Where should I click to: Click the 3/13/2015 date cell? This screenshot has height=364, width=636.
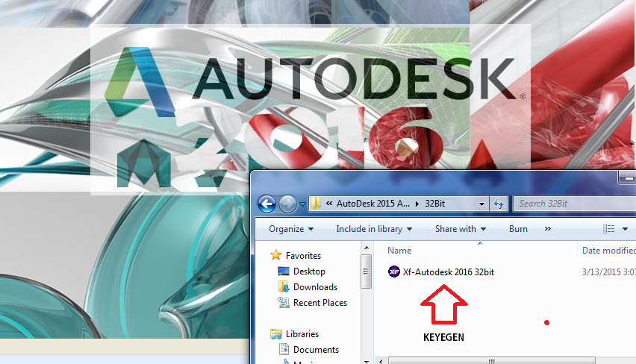coord(608,272)
